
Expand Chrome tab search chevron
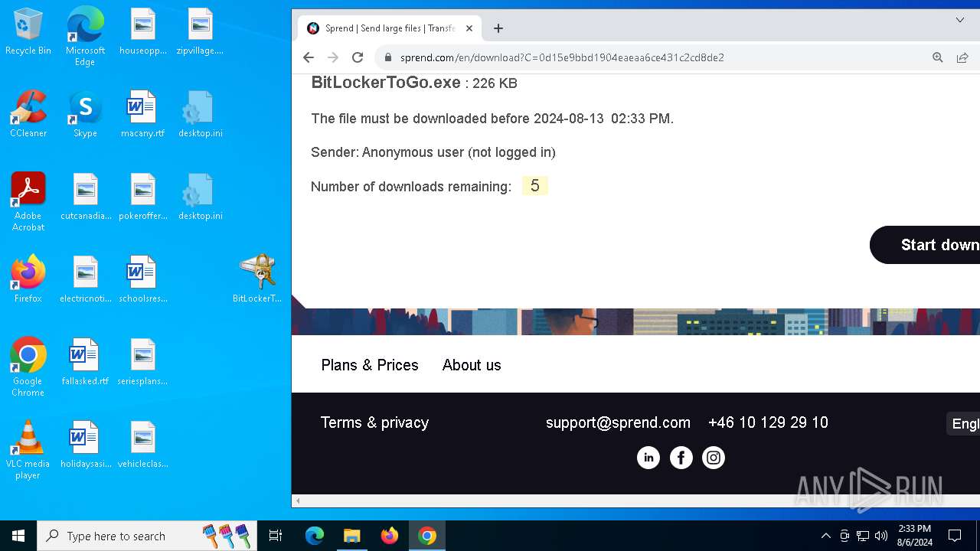coord(960,21)
